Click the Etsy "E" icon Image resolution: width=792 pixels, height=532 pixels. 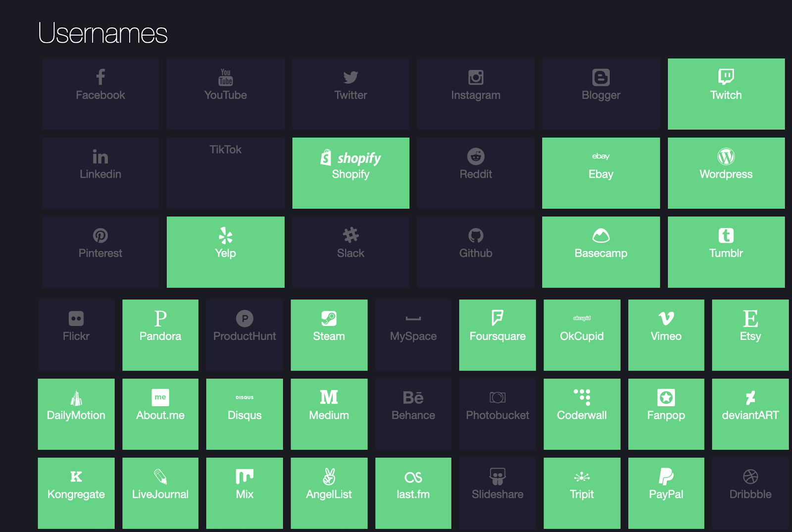tap(750, 319)
